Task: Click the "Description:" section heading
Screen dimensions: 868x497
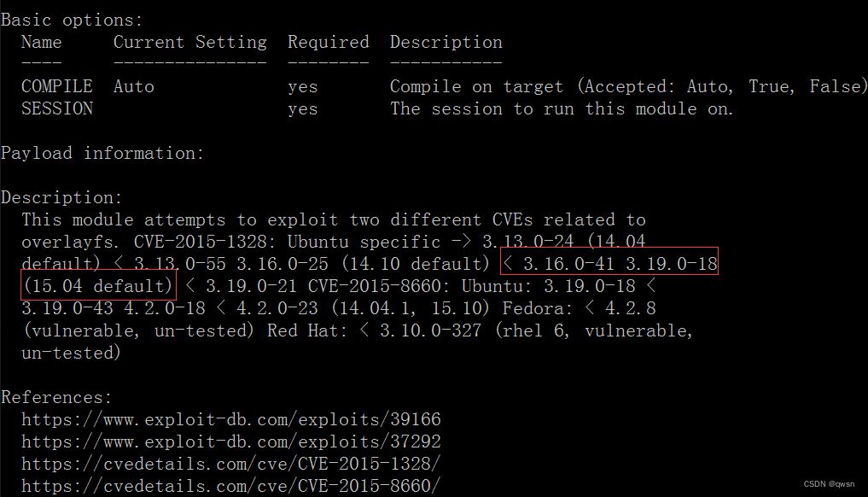Action: coord(61,197)
